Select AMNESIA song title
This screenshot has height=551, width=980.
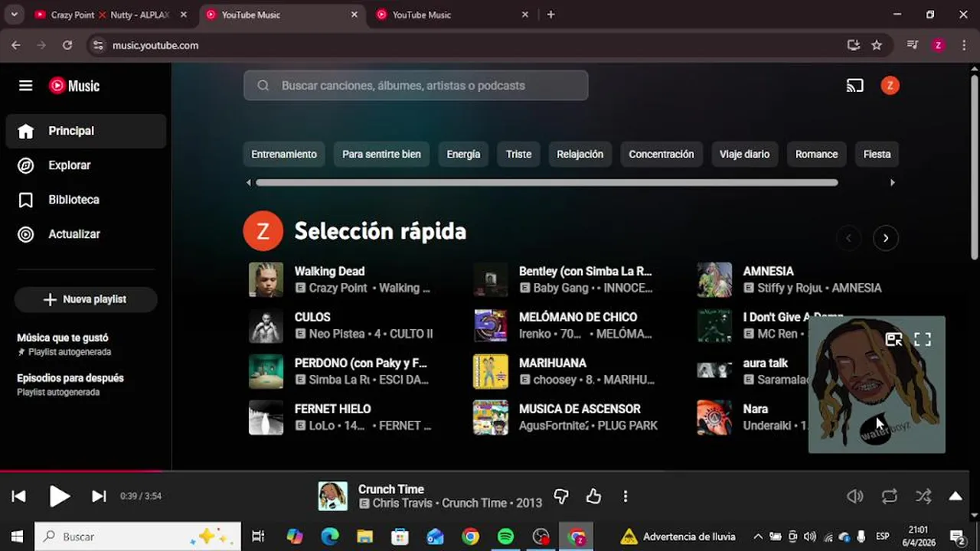[x=768, y=272]
